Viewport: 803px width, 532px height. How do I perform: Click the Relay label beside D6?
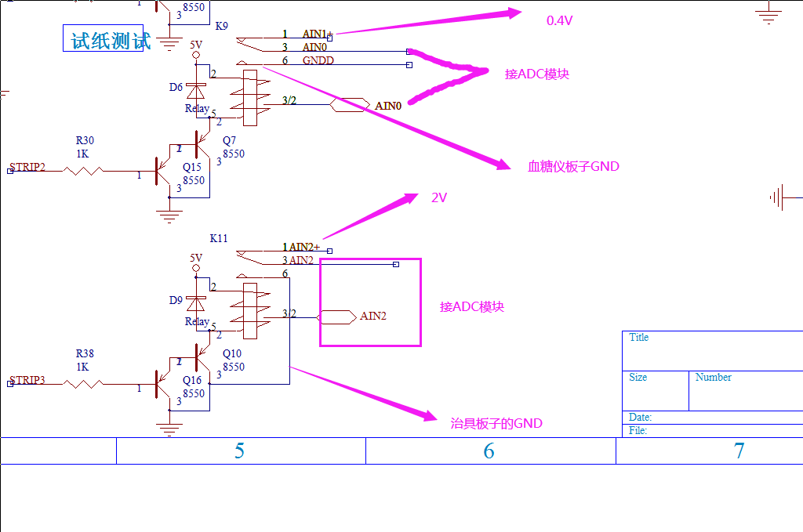click(x=197, y=108)
